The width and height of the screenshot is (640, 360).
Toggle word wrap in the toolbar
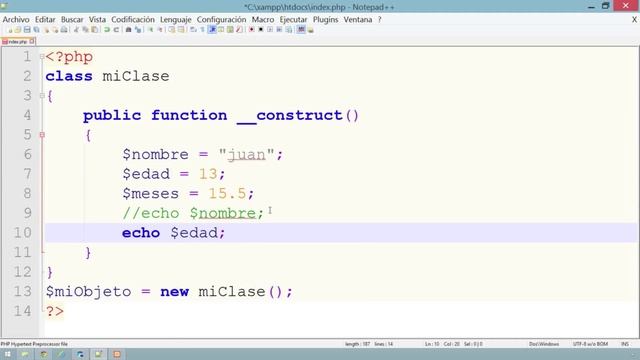(193, 30)
